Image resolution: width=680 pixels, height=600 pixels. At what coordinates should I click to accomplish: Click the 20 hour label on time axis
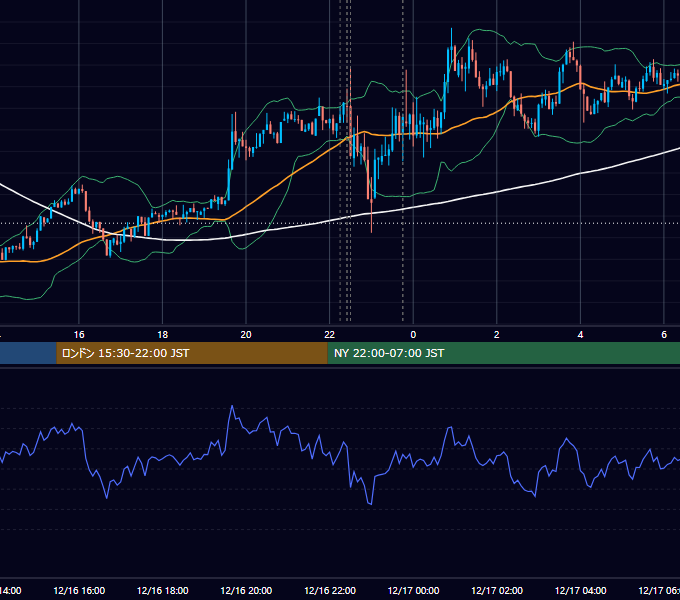coord(246,335)
